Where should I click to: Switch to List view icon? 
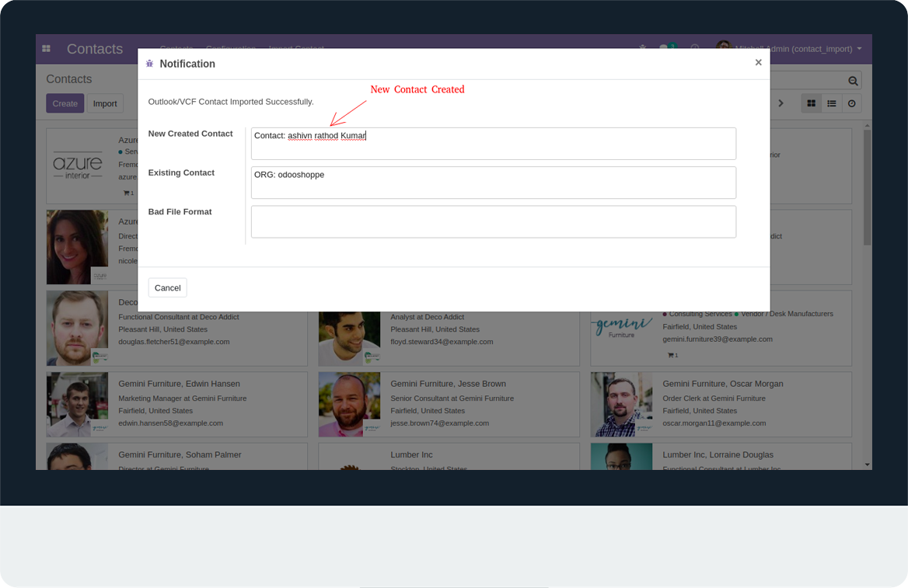pos(832,103)
